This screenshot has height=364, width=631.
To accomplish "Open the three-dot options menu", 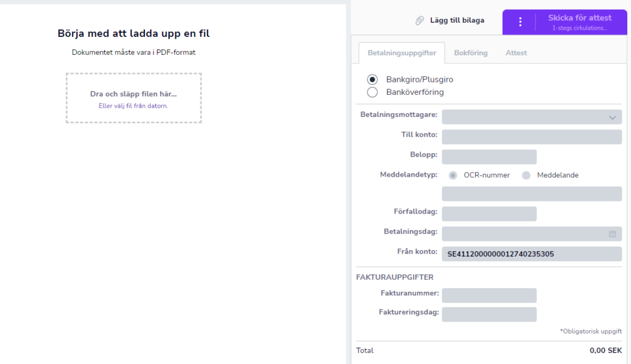I will (x=520, y=22).
